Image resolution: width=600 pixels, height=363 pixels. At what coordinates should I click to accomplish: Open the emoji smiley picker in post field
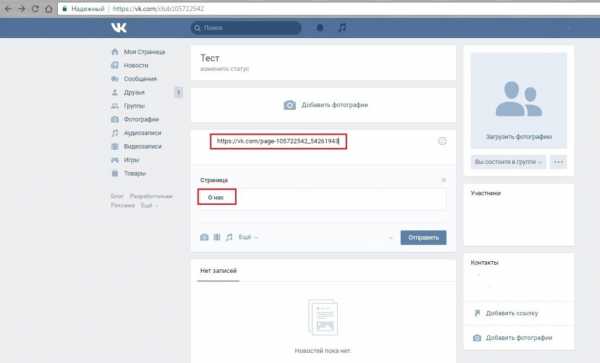[x=442, y=141]
